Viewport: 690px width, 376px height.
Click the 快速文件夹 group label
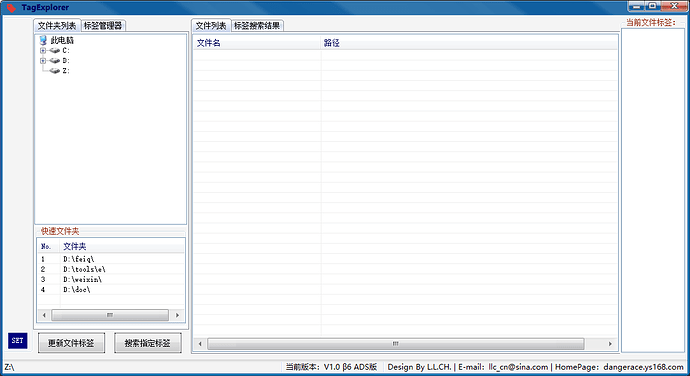[x=60, y=231]
